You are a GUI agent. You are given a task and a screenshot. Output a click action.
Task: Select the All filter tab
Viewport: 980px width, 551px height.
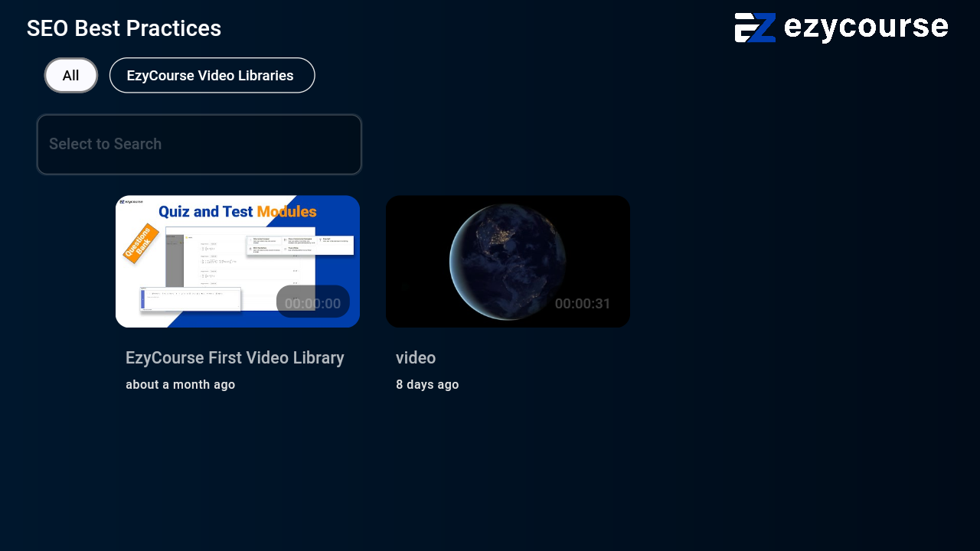[x=71, y=76]
